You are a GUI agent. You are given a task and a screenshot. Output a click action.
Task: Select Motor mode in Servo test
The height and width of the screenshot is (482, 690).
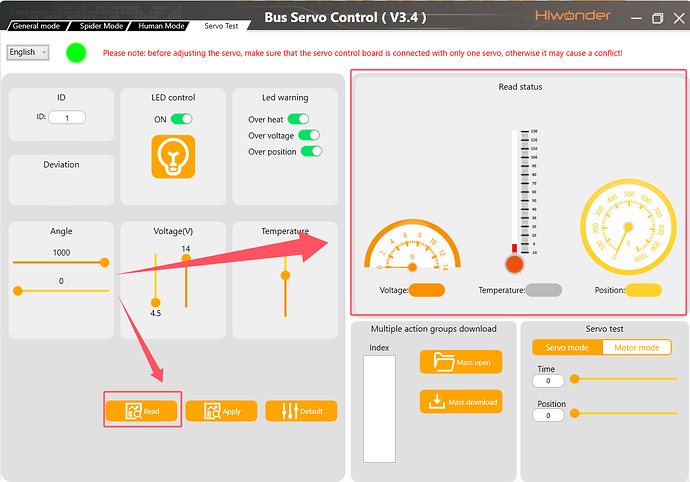pos(636,347)
